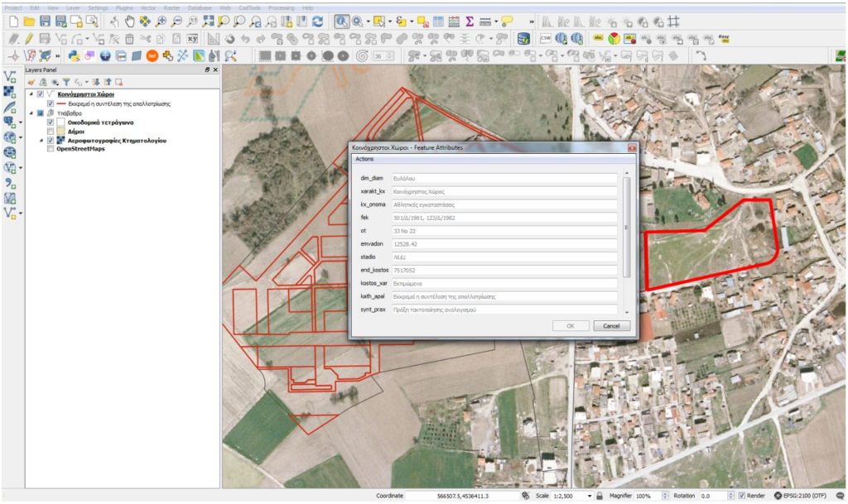Open the Scale dropdown in status bar
Screen dimensions: 848x504
(x=589, y=496)
